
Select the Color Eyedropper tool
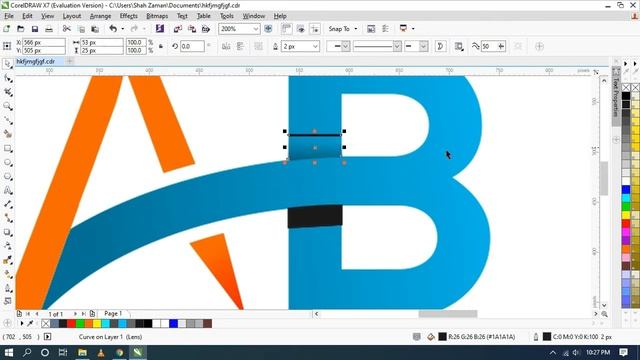click(x=7, y=260)
